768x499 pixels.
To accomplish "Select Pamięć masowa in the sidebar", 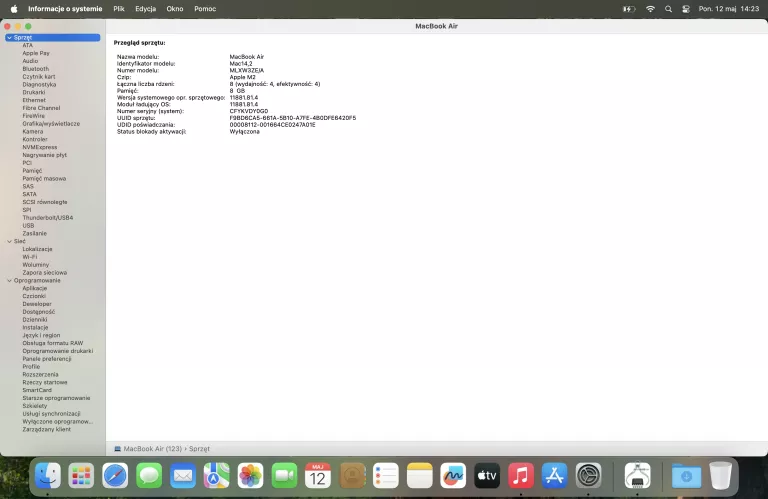I will 44,178.
